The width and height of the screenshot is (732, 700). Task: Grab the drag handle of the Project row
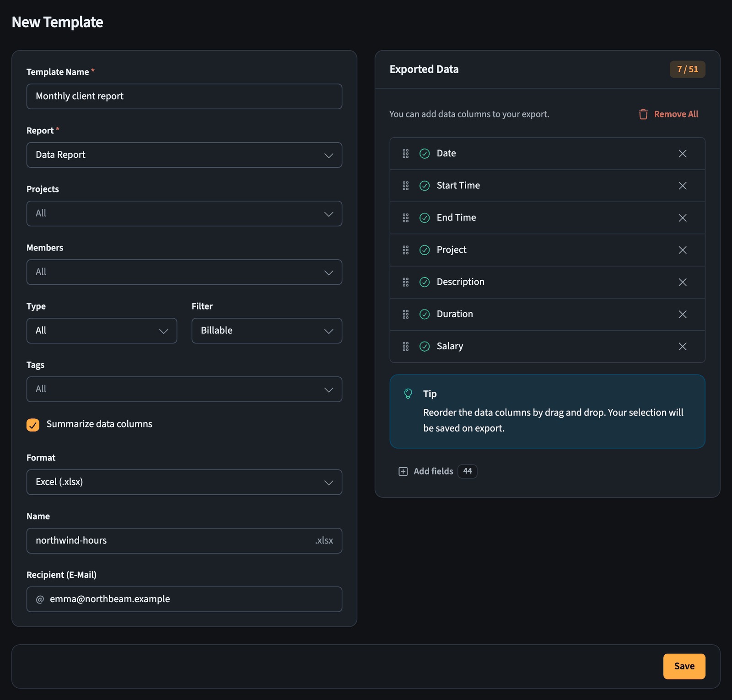pyautogui.click(x=405, y=250)
